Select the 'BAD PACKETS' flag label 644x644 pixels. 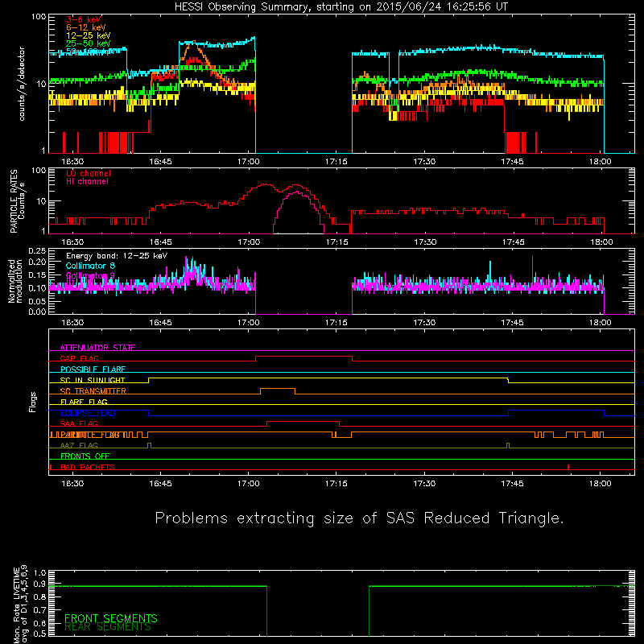point(88,467)
